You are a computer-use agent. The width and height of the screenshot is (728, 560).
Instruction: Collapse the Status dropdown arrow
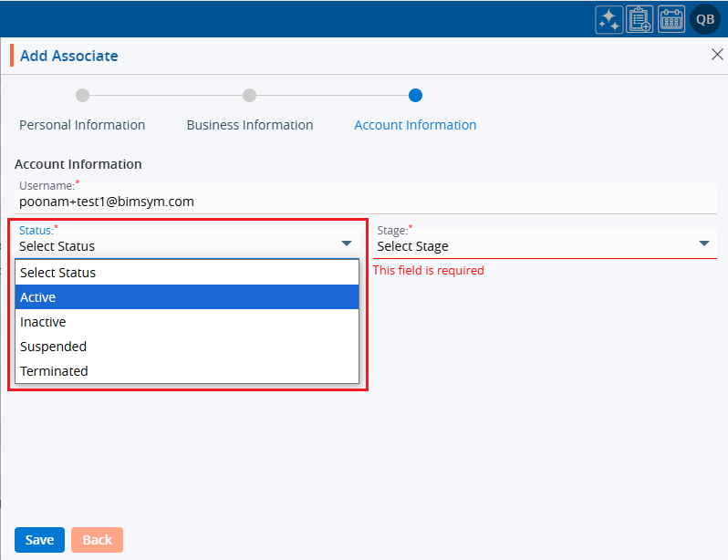347,244
